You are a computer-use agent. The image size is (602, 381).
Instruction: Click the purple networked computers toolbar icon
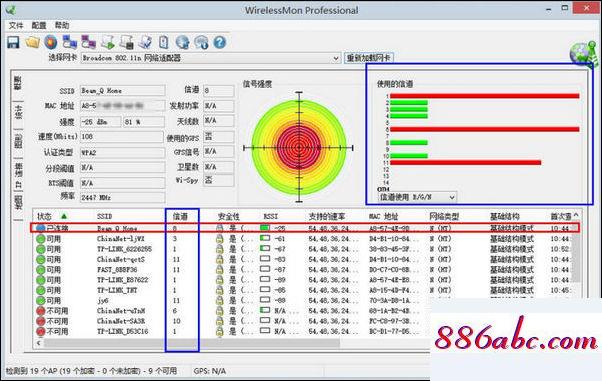88,42
